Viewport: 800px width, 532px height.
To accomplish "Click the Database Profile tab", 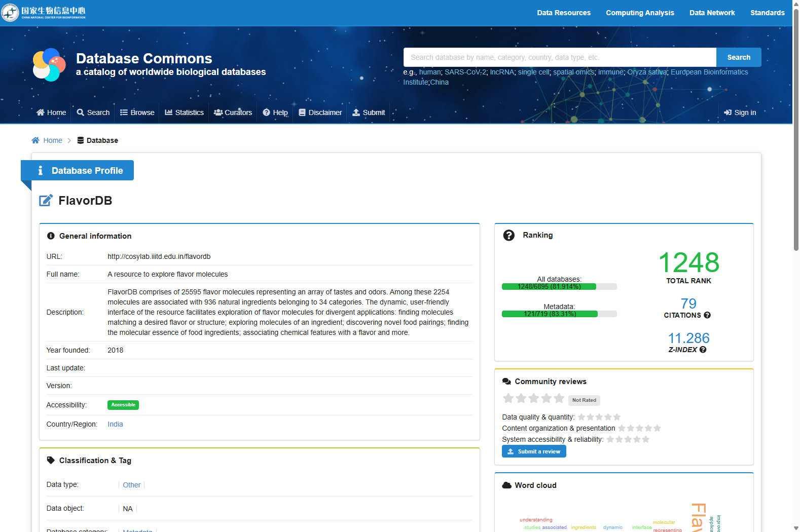I will tap(77, 170).
